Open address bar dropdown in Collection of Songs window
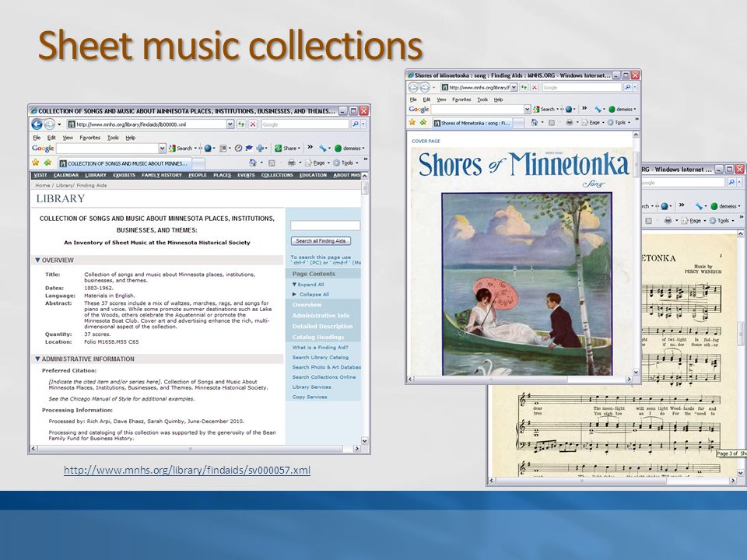This screenshot has width=747, height=560. (x=230, y=124)
